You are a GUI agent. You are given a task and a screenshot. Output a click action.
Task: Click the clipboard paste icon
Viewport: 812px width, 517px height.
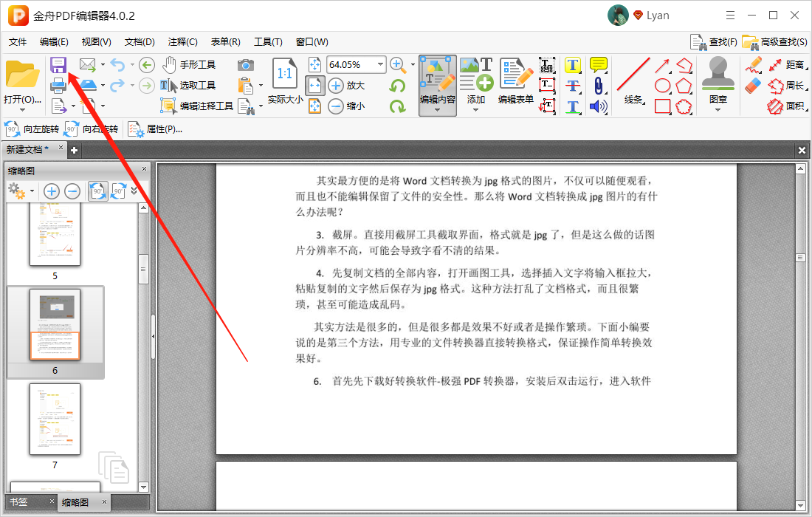click(246, 86)
